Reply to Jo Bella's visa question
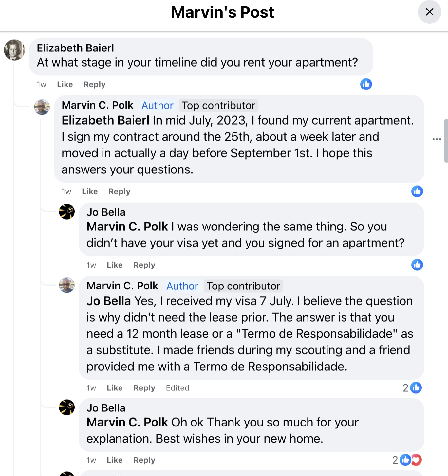The image size is (448, 476). click(x=144, y=265)
